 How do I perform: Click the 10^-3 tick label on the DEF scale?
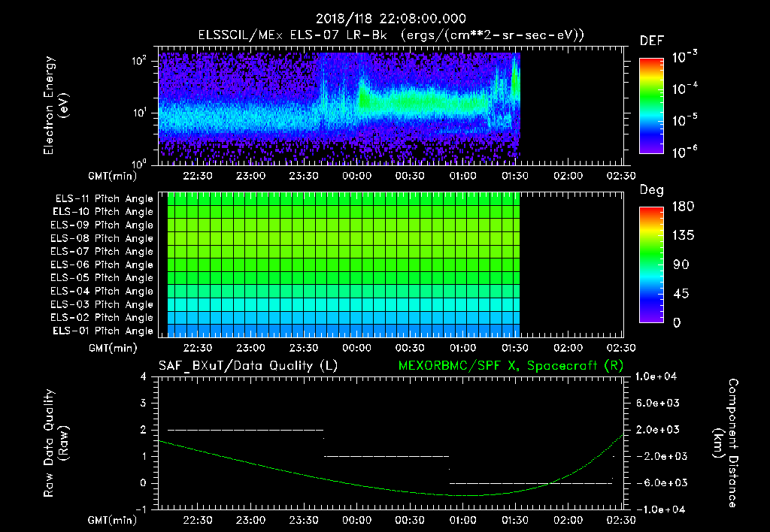(x=684, y=57)
